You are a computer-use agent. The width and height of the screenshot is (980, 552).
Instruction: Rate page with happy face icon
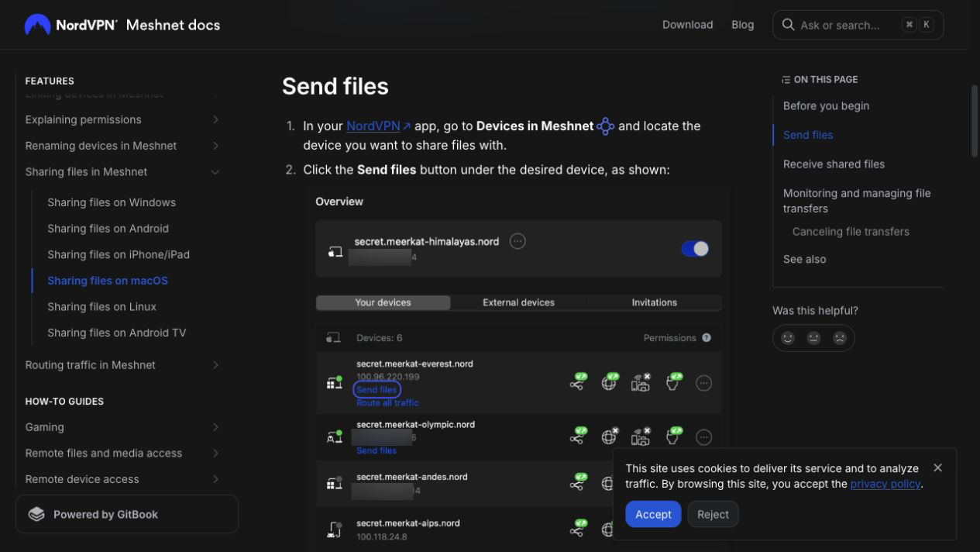[x=788, y=338]
